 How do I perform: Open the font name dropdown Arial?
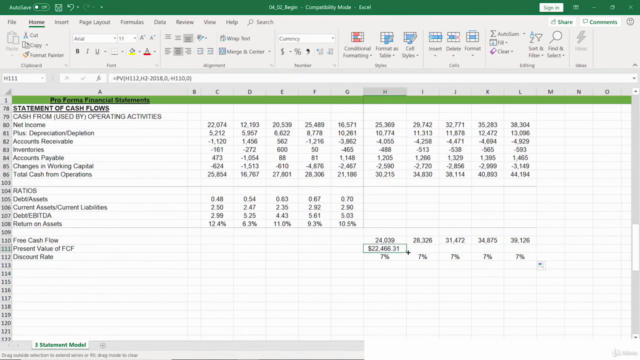point(115,38)
